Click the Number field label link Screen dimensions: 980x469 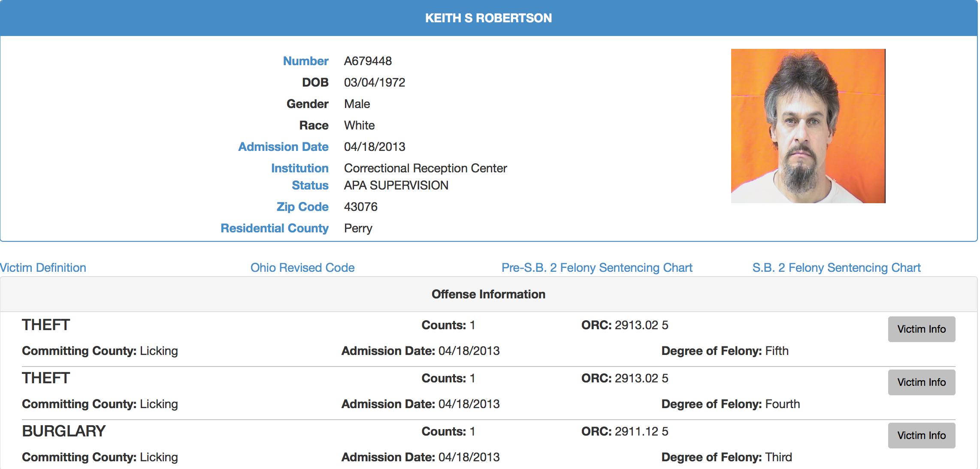coord(305,61)
